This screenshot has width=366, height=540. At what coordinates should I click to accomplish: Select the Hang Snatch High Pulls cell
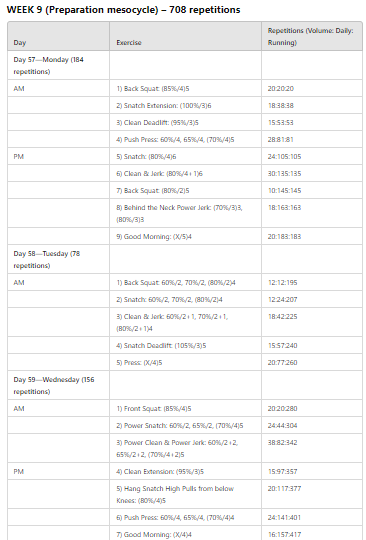pyautogui.click(x=186, y=494)
